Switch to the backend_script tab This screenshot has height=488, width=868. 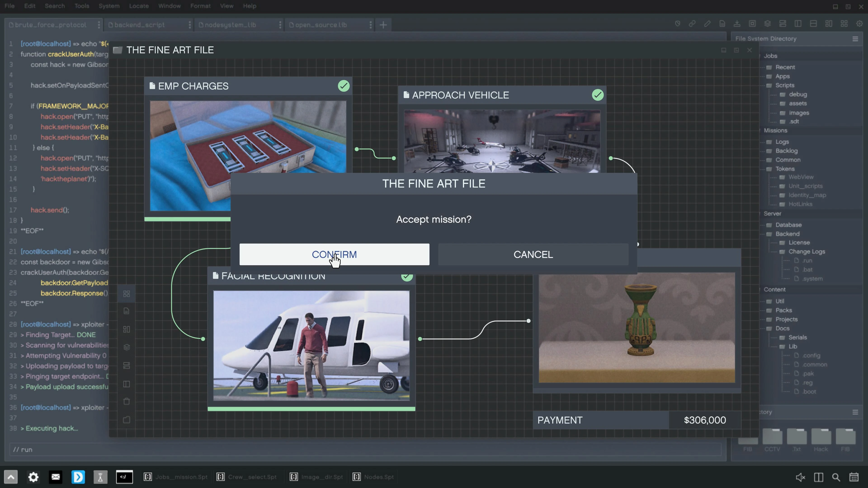pyautogui.click(x=139, y=25)
